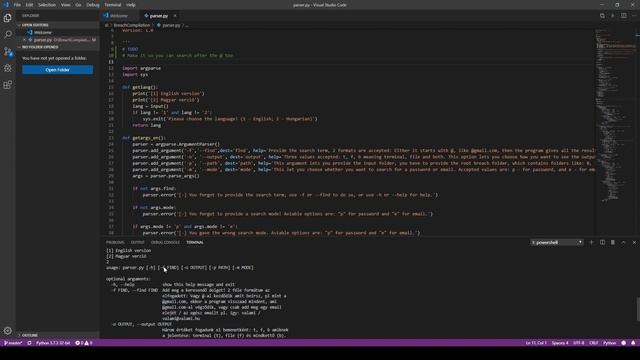
Task: Open the Explorer view in activity bar
Action: click(x=8, y=18)
